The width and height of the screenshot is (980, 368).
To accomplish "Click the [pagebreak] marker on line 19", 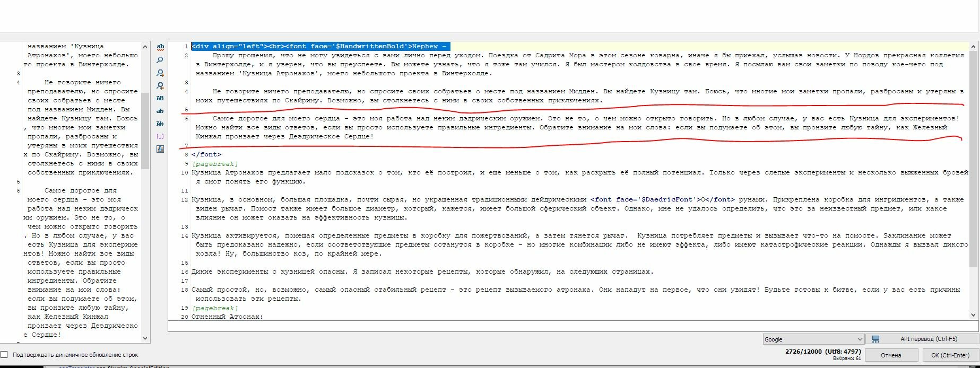I will (215, 308).
